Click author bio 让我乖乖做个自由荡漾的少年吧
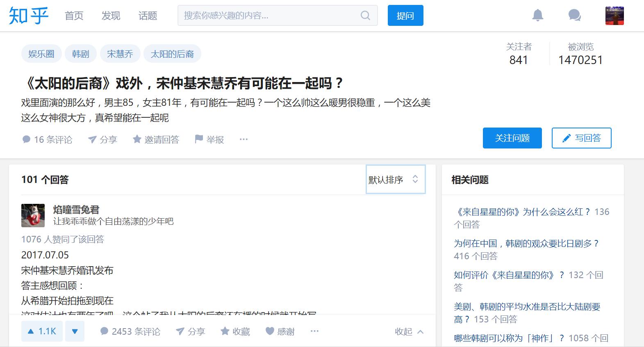 coord(113,221)
